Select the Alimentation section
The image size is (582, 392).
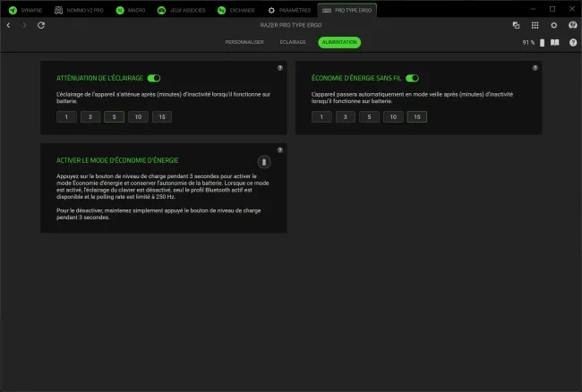point(339,42)
